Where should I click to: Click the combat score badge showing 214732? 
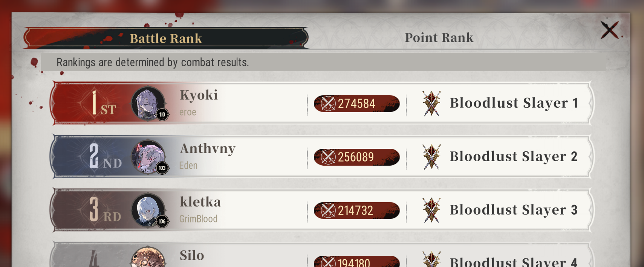(x=356, y=211)
